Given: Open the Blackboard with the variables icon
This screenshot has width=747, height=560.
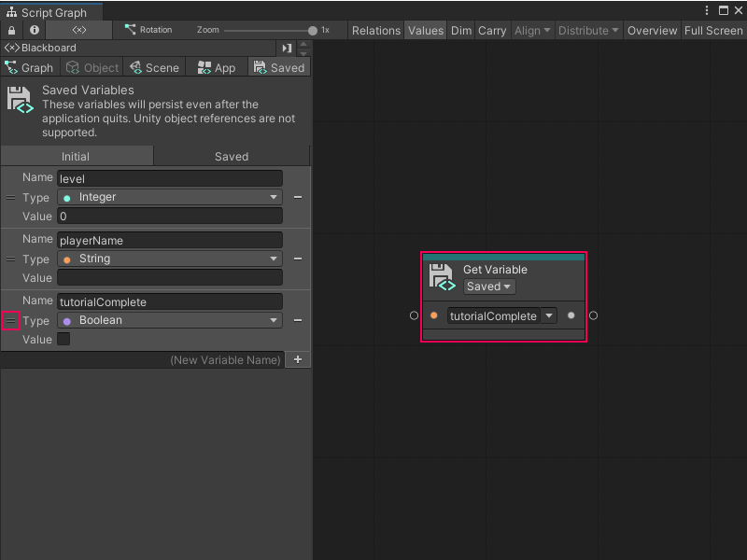Looking at the screenshot, I should click(x=13, y=48).
